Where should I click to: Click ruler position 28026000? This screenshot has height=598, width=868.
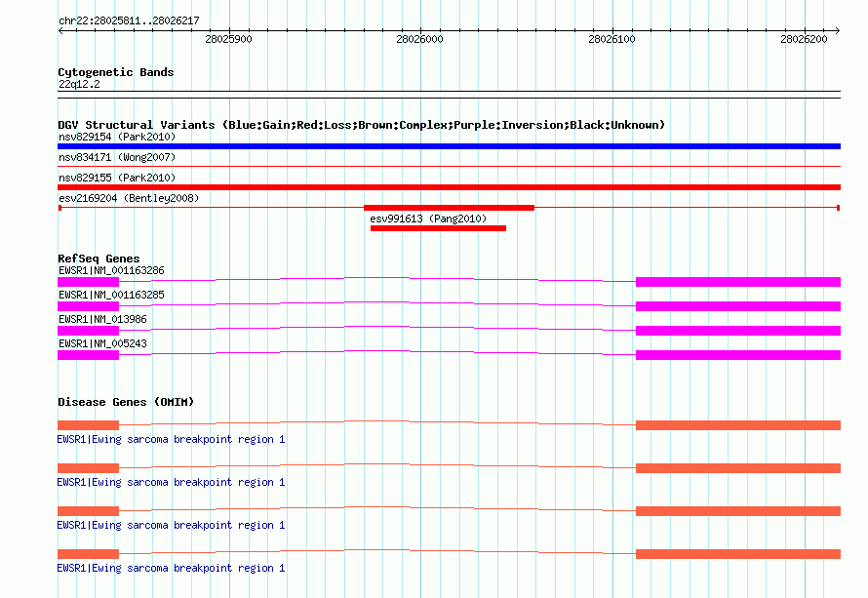click(419, 39)
